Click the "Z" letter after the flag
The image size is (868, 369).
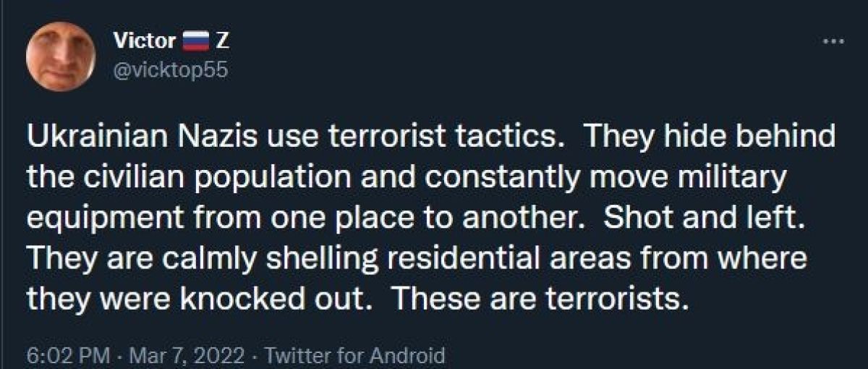[223, 41]
